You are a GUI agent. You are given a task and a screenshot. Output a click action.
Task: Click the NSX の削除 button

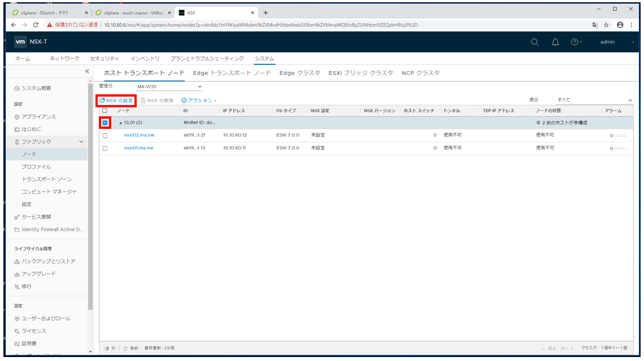157,101
